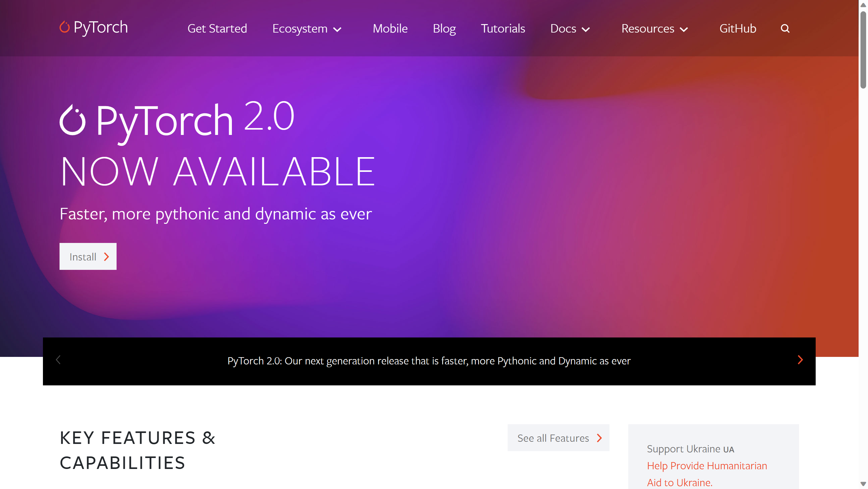Click the 'Faster, more pythonic and dynamic as ever' tagline
Image resolution: width=868 pixels, height=489 pixels.
pos(216,214)
